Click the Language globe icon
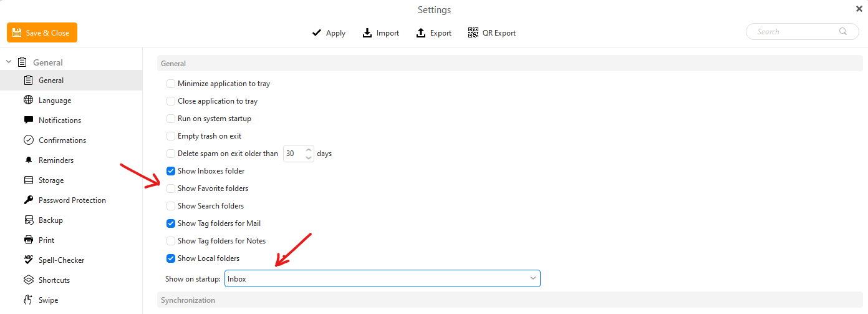 coord(28,100)
